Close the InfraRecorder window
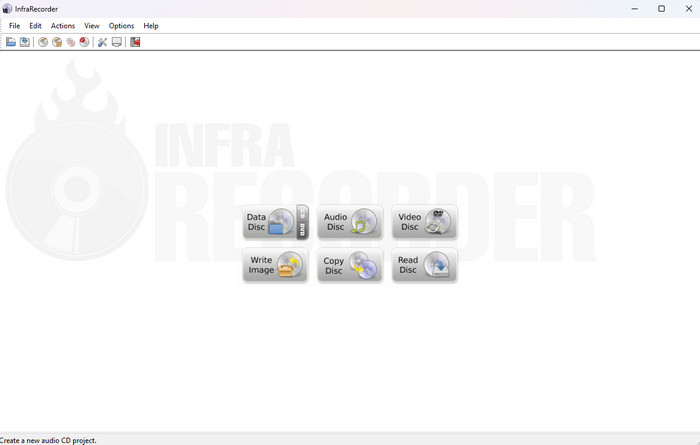The width and height of the screenshot is (700, 445). pos(688,8)
